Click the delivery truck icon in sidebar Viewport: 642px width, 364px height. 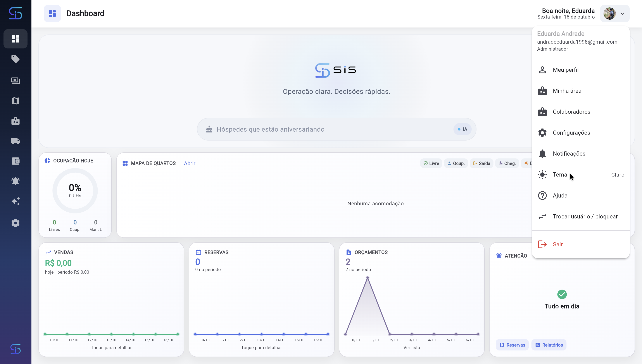16,141
